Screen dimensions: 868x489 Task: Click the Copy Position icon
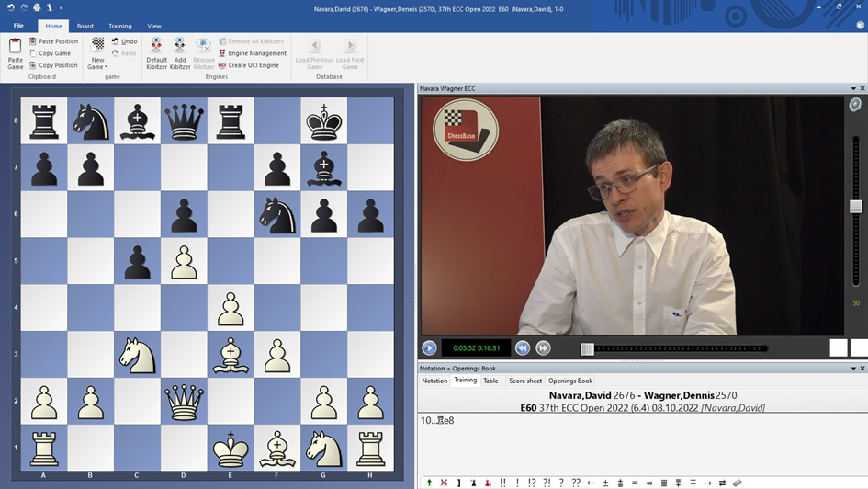(53, 65)
